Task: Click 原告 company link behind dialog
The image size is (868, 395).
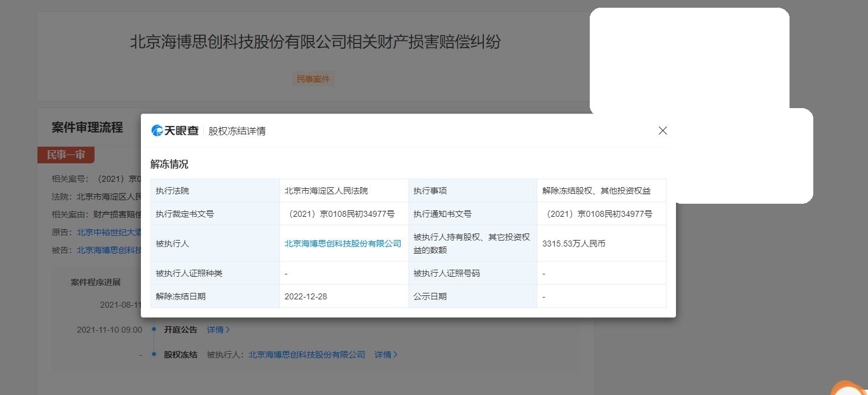Action: pyautogui.click(x=109, y=232)
